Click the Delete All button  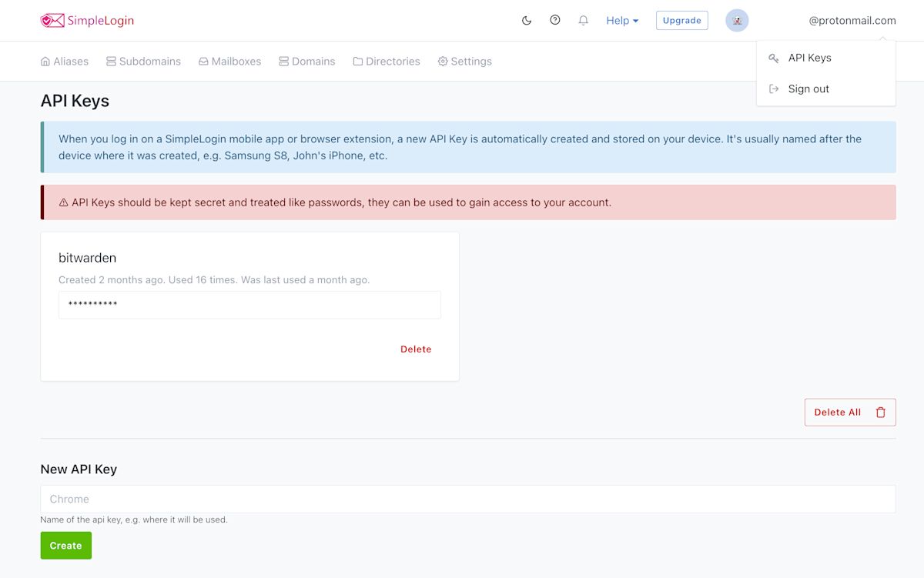tap(850, 413)
